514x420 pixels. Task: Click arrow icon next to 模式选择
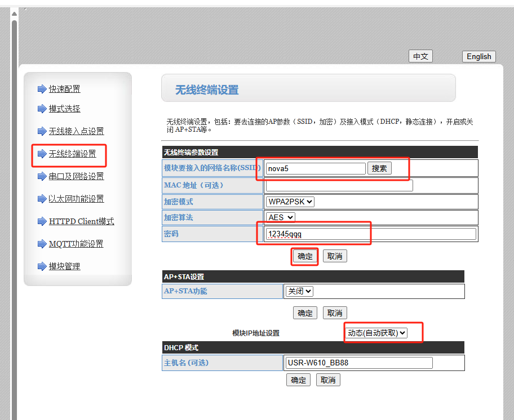42,109
